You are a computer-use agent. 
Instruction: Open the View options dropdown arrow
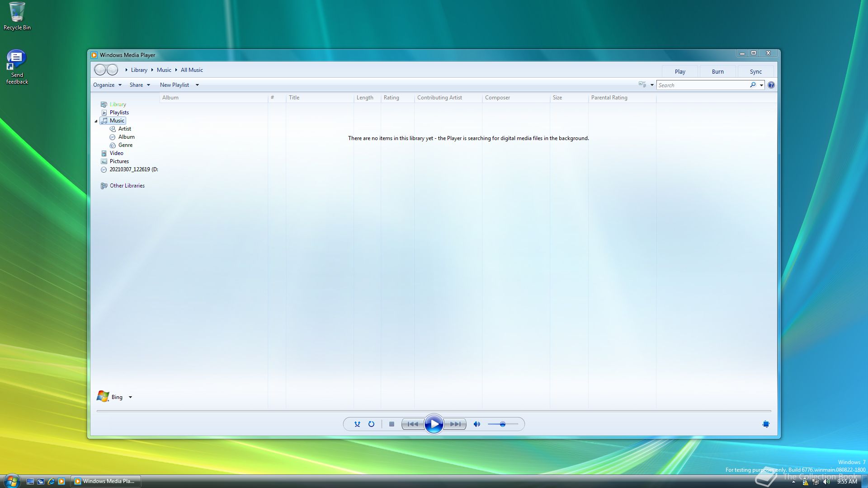click(x=652, y=85)
